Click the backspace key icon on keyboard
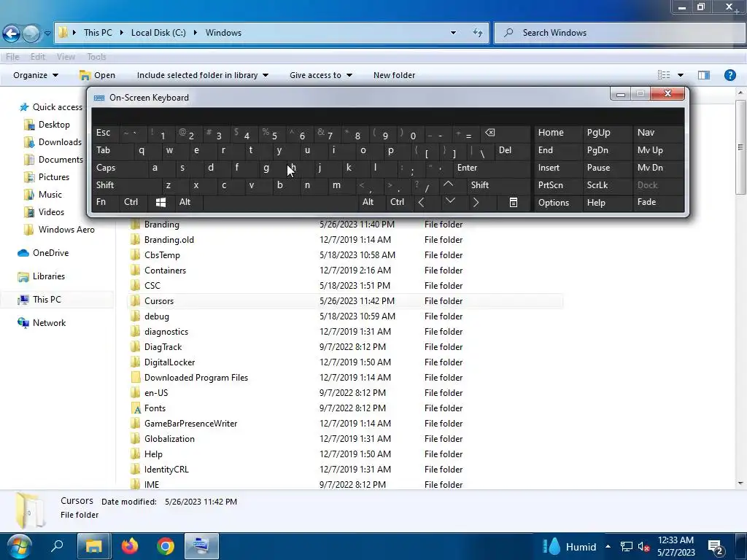Screen dimensions: 747x560 click(x=489, y=133)
